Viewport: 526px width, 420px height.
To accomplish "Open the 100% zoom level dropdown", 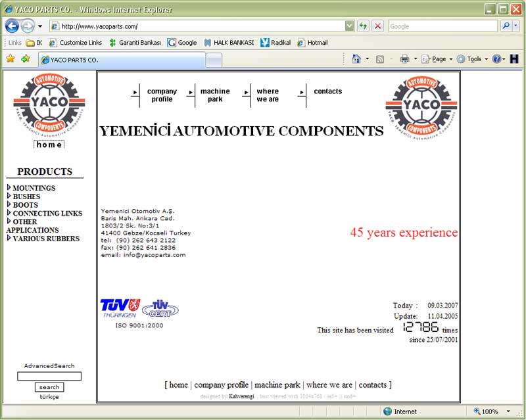I will point(508,411).
